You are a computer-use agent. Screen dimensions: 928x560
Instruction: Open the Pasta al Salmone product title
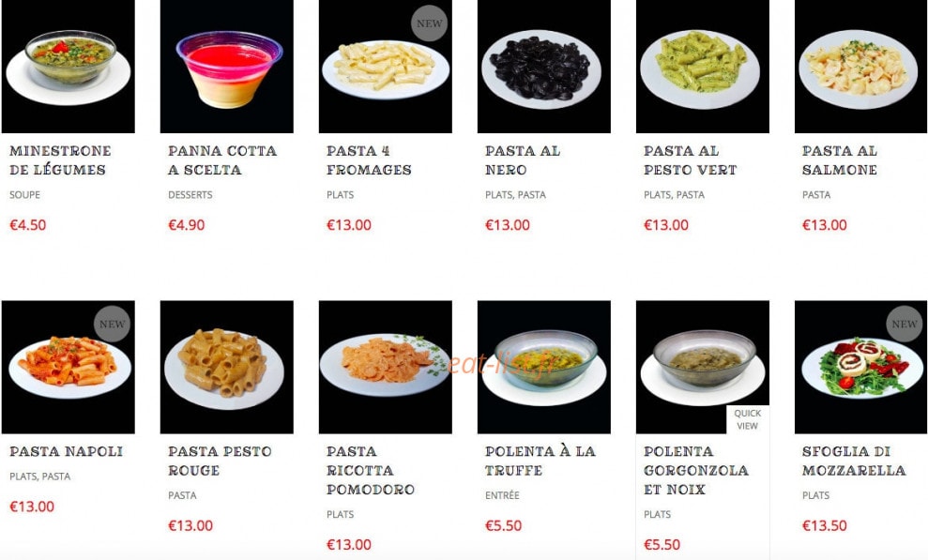[839, 160]
